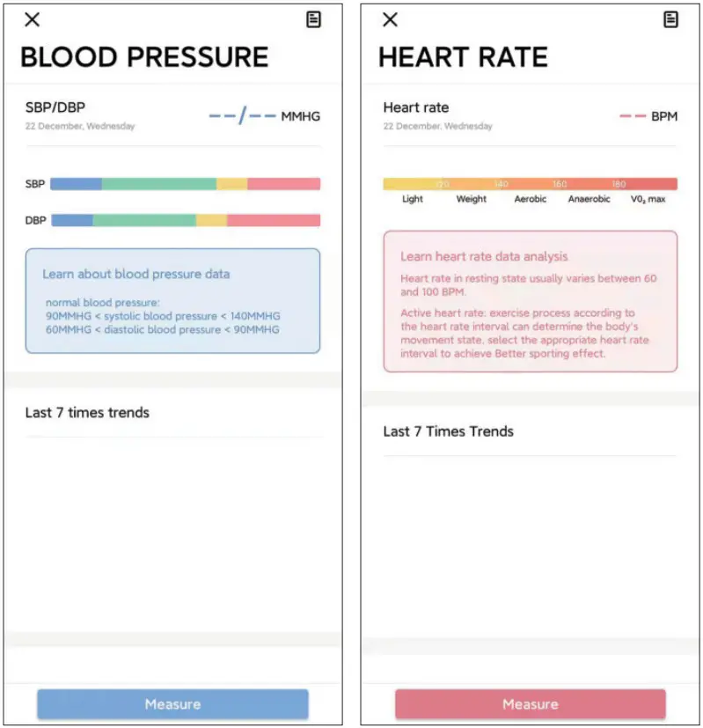703x728 pixels.
Task: Select 'Last 7 Times Trends' heart rate section
Action: click(448, 431)
